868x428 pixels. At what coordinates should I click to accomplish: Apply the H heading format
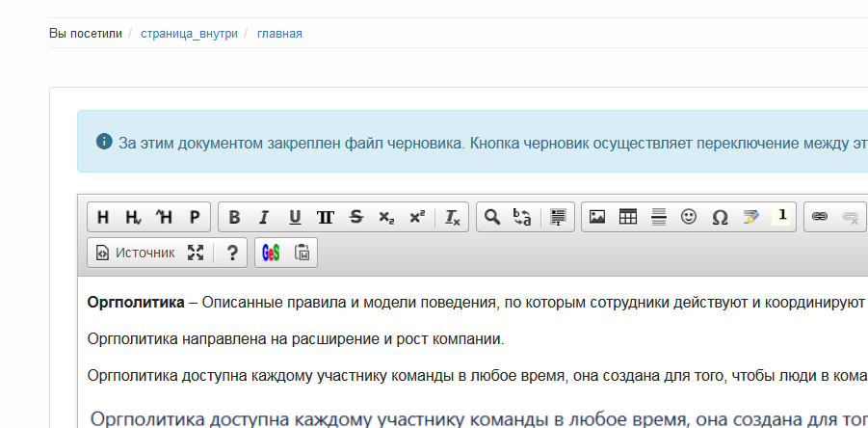tap(103, 217)
